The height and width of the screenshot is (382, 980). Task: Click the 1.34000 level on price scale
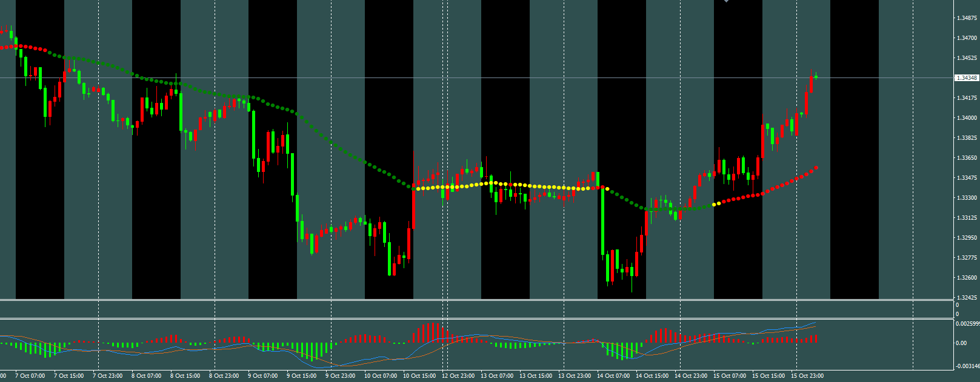[x=967, y=118]
